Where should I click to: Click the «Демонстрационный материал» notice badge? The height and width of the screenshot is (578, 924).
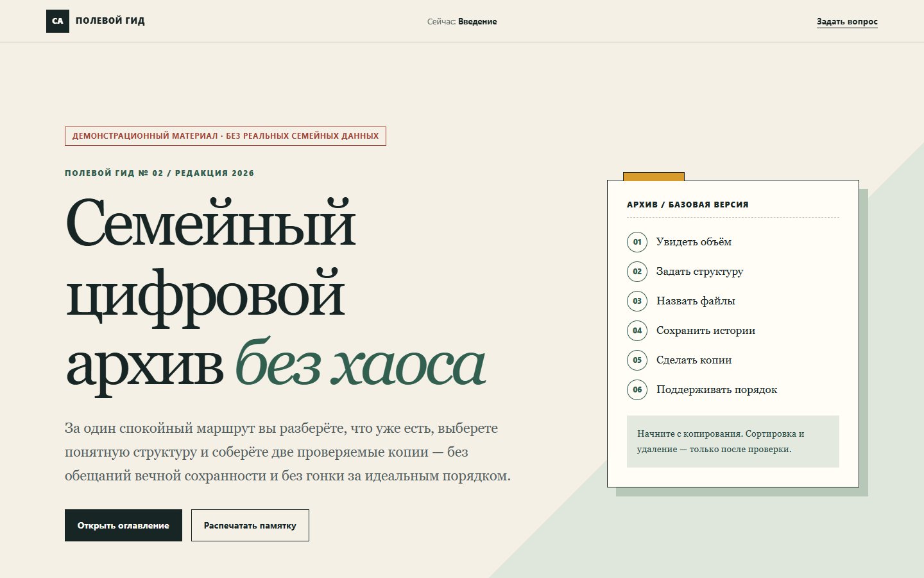[x=225, y=136]
